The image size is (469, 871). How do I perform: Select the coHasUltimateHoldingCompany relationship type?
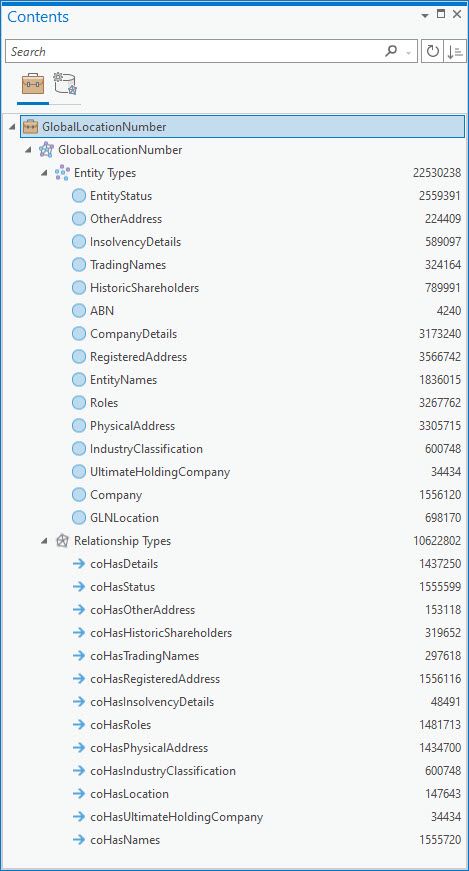pyautogui.click(x=177, y=817)
